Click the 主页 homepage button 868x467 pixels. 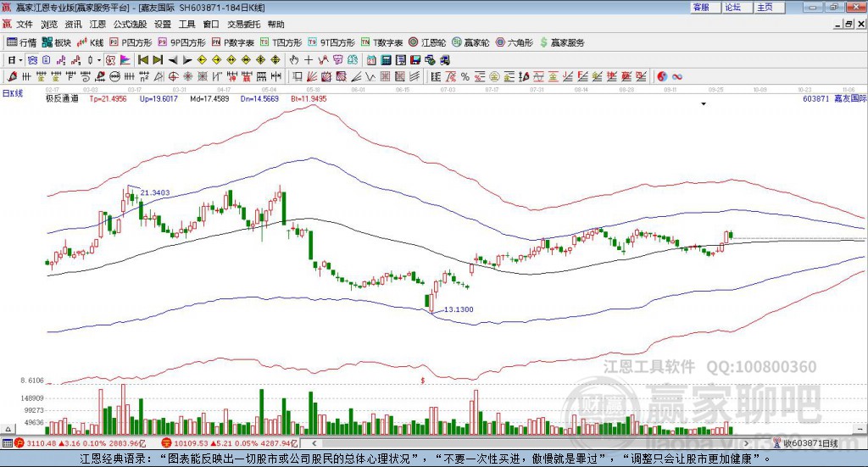[x=770, y=7]
